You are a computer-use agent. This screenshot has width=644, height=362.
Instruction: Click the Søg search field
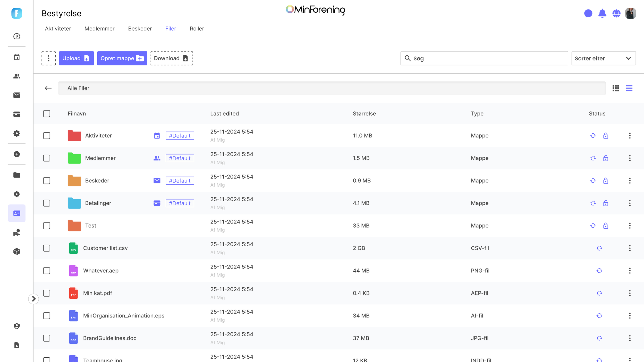484,58
